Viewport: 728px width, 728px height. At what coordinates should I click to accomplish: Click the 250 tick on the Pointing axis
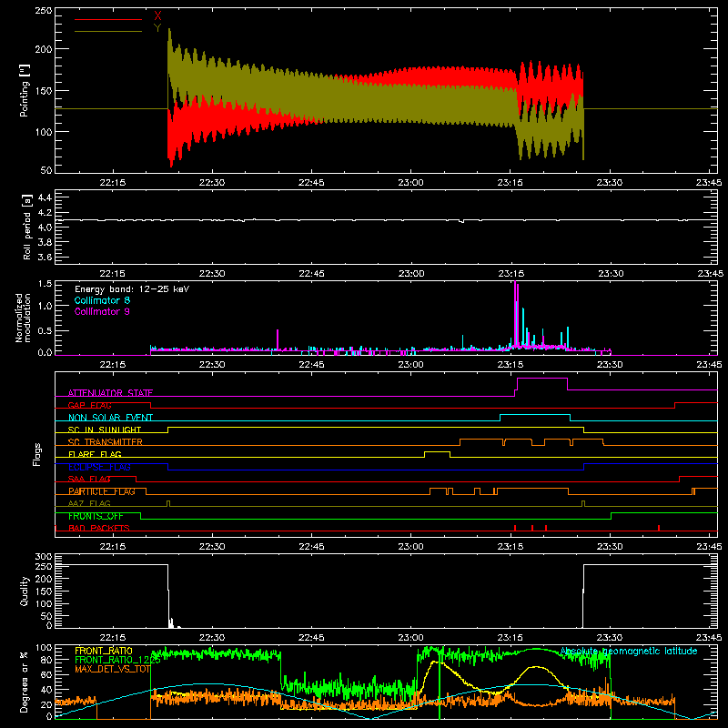44,11
